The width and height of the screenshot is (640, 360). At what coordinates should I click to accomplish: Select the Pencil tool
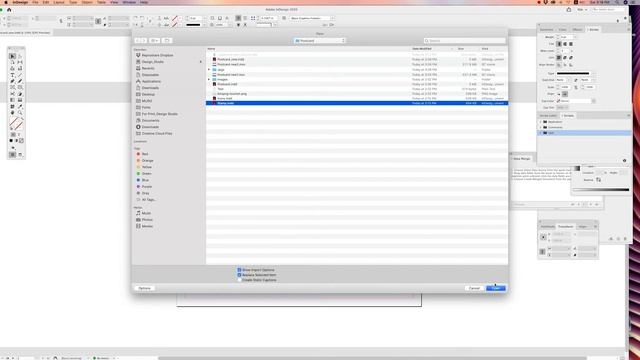pyautogui.click(x=20, y=81)
